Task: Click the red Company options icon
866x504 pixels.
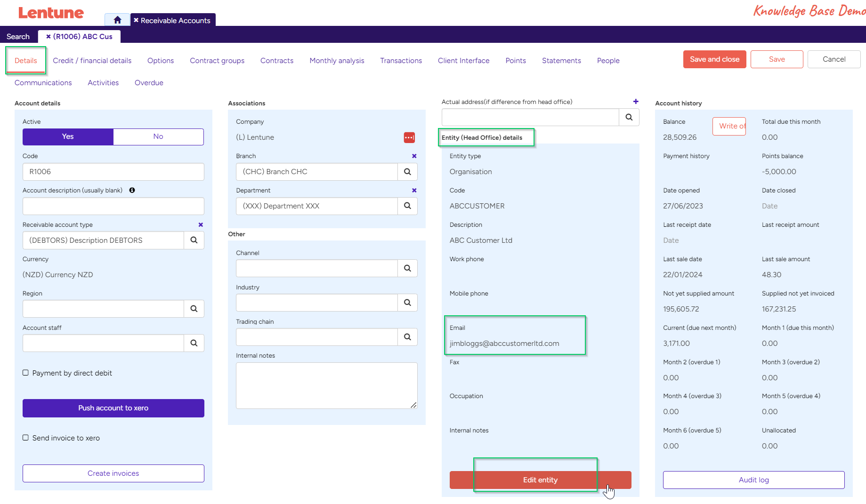Action: [409, 137]
